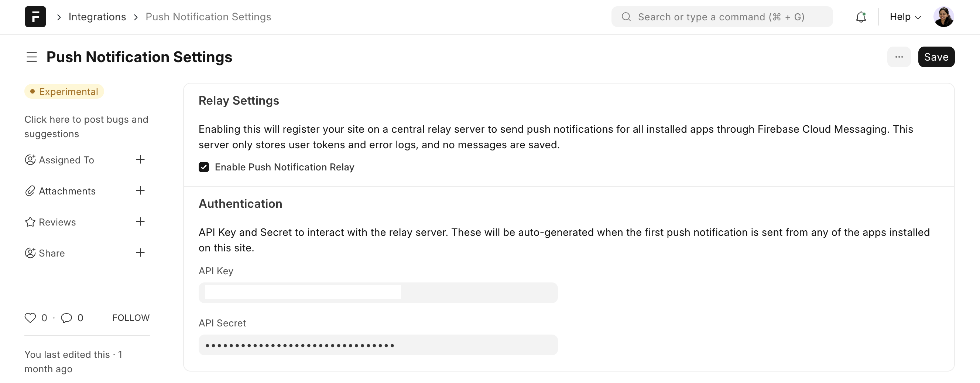Add a review using the plus icon

point(140,221)
